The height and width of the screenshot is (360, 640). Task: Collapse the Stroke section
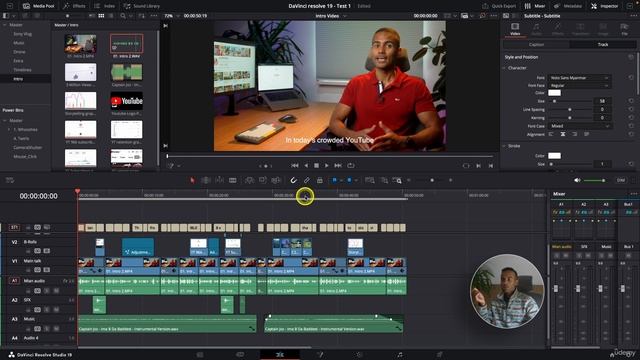click(x=504, y=146)
